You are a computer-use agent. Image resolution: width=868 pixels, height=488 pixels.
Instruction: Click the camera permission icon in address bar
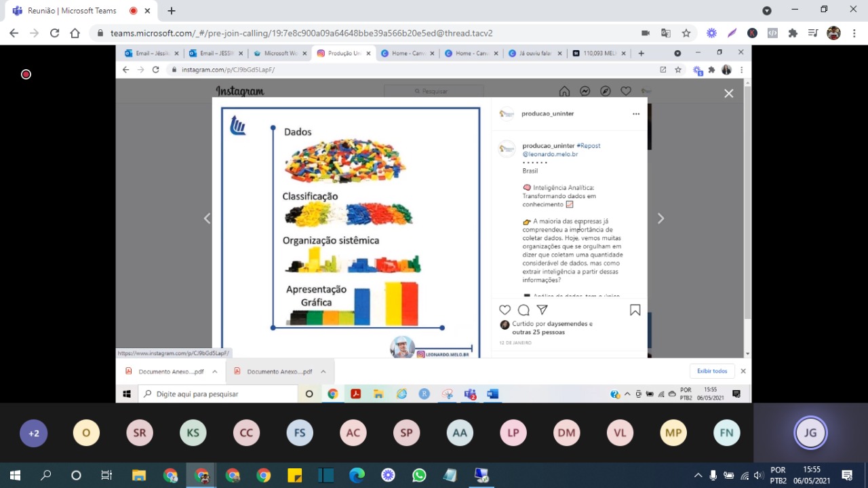[x=646, y=33]
